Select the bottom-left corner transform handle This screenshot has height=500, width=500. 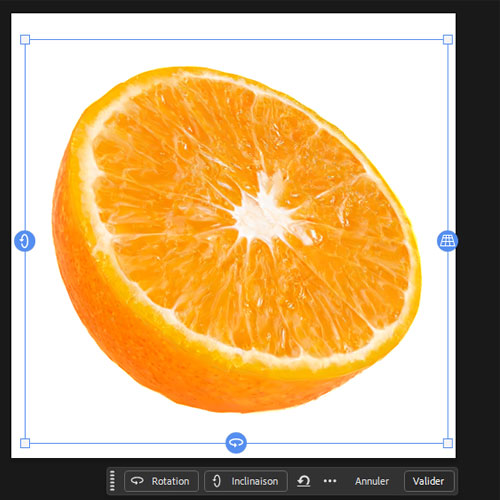(25, 443)
